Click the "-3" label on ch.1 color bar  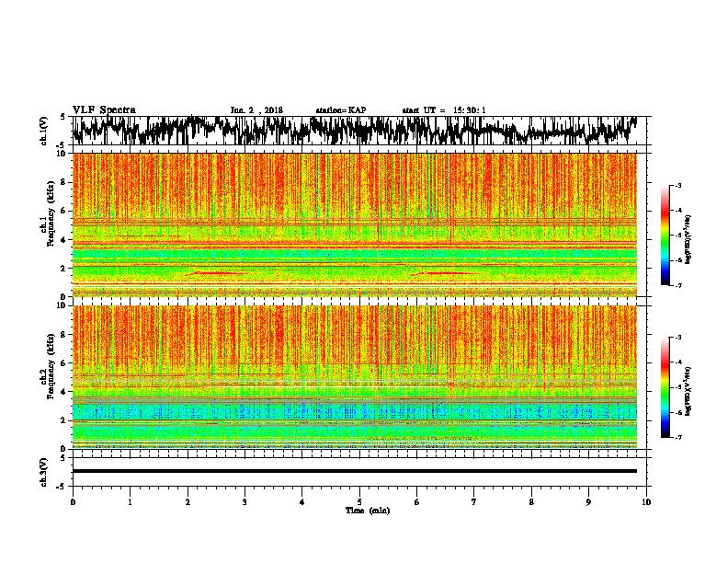(x=678, y=186)
